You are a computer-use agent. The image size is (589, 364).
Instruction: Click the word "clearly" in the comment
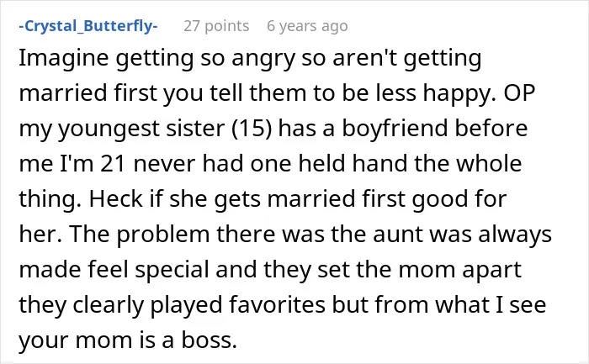[x=109, y=304]
